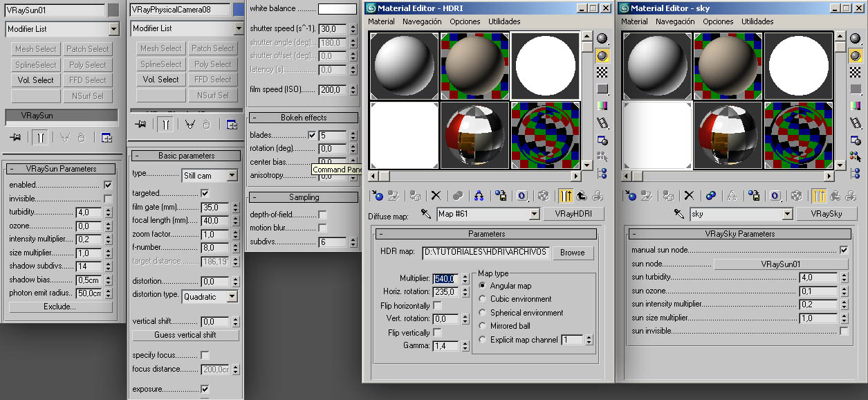Click Sample Type sphere icon in HDRI editor

coord(602,38)
